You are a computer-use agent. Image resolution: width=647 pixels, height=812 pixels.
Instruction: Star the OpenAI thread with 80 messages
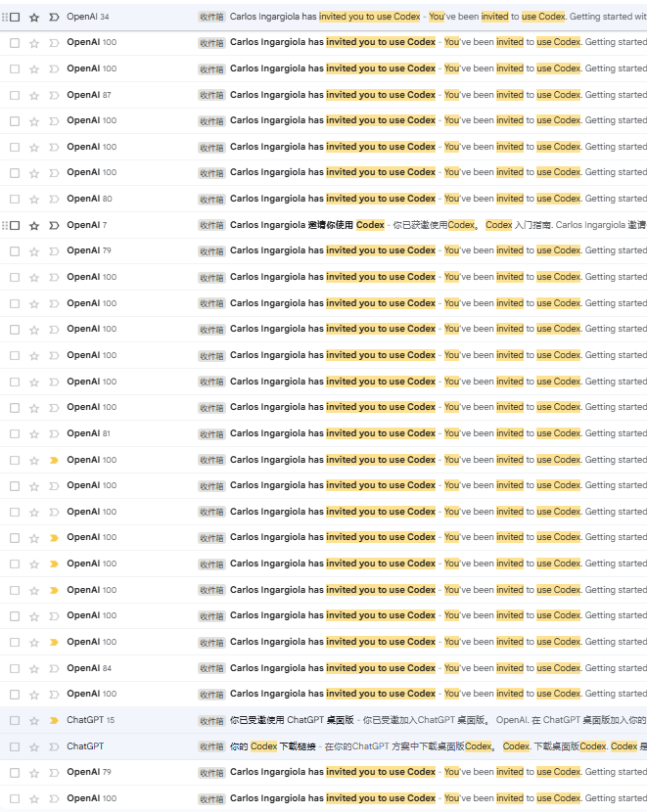click(34, 200)
